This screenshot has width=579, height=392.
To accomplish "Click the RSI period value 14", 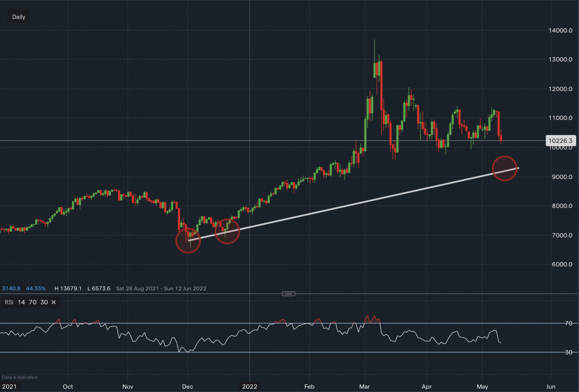I will pyautogui.click(x=21, y=302).
